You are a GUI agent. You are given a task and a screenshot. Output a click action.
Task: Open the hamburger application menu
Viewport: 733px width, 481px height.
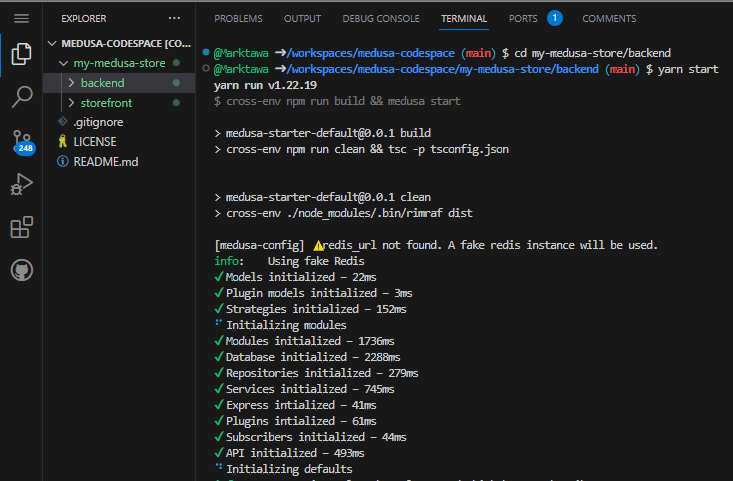(x=22, y=18)
